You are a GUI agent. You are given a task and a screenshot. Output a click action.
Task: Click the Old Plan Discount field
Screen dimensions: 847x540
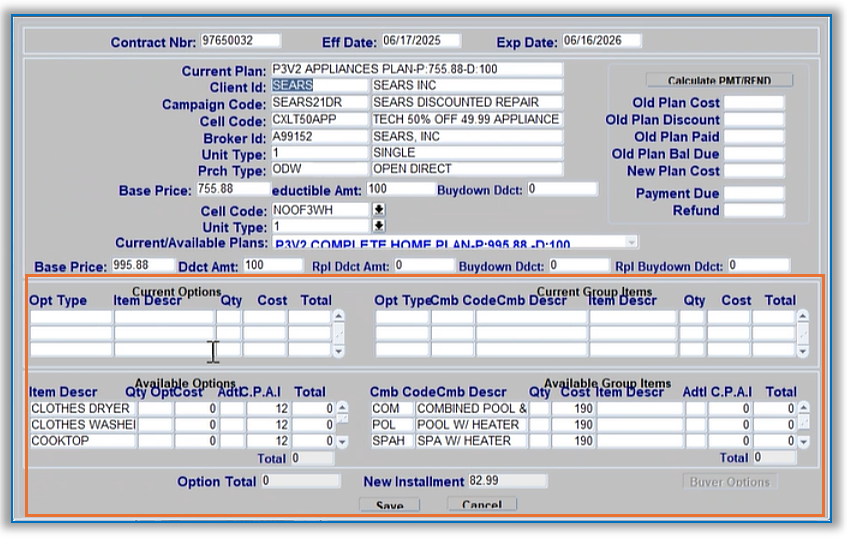[x=754, y=120]
